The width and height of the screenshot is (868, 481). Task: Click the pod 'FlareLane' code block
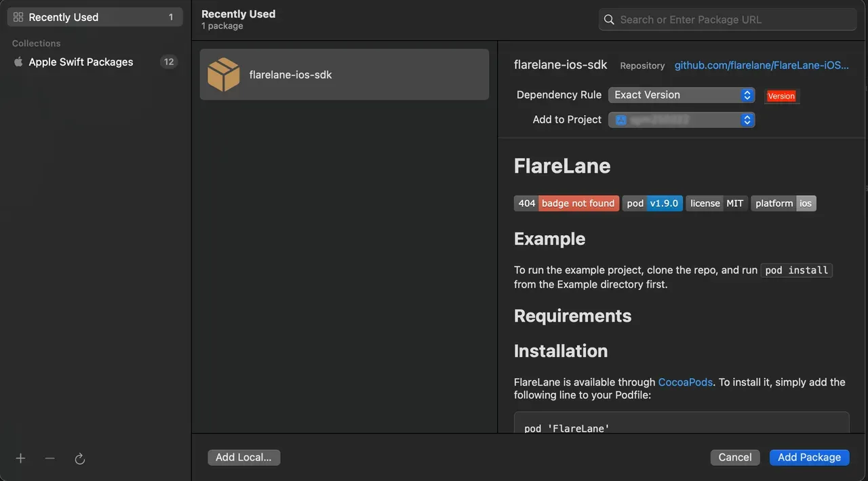pyautogui.click(x=682, y=423)
